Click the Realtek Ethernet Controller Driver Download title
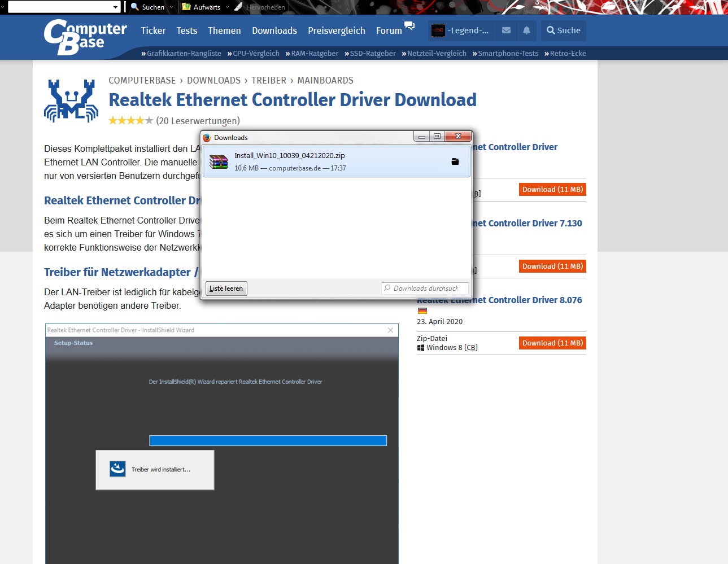728x564 pixels. [x=293, y=100]
